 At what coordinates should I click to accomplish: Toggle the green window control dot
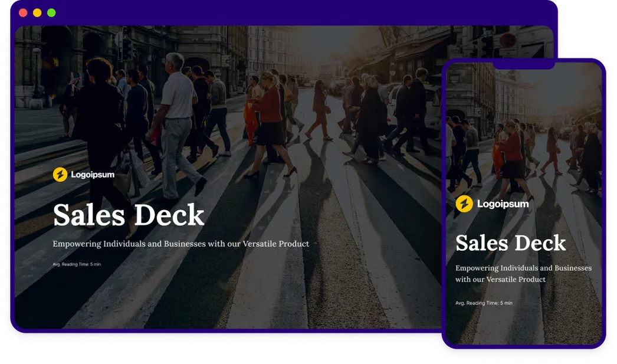click(52, 12)
